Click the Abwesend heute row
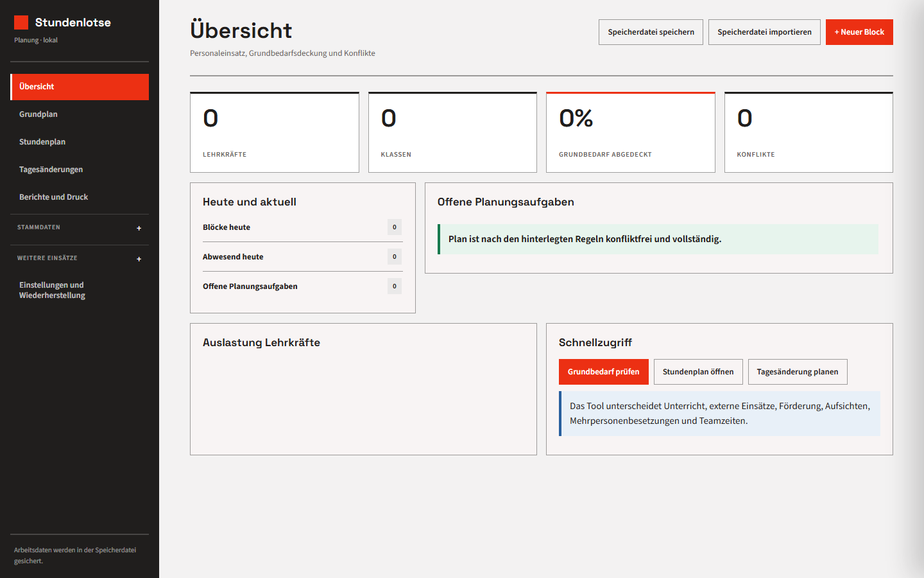Screen dimensions: 924x578 point(302,257)
